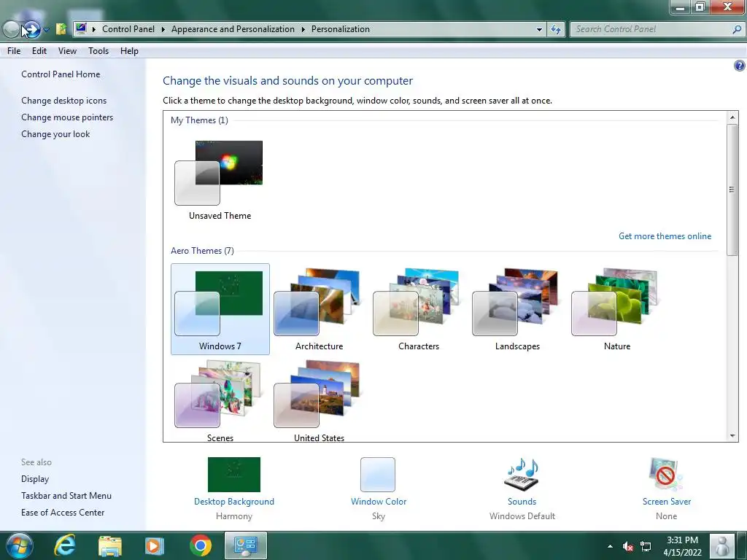Launch Internet Explorer from taskbar
The height and width of the screenshot is (560, 747).
point(64,545)
